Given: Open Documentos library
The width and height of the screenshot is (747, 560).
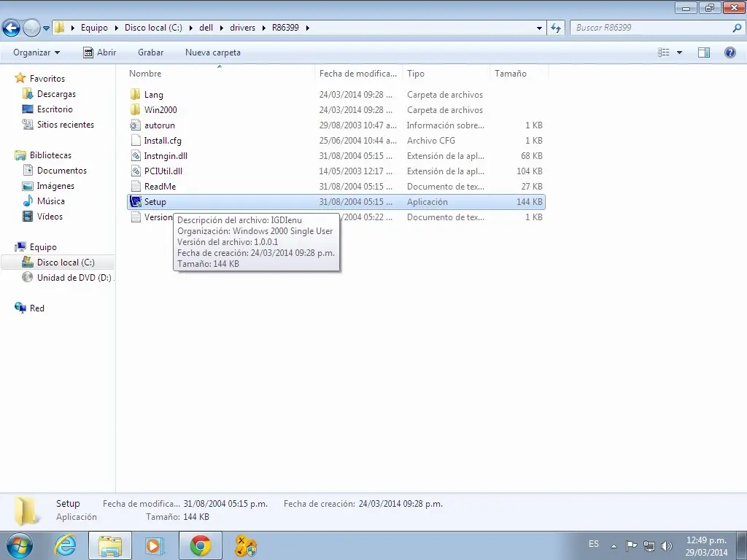Looking at the screenshot, I should (61, 170).
